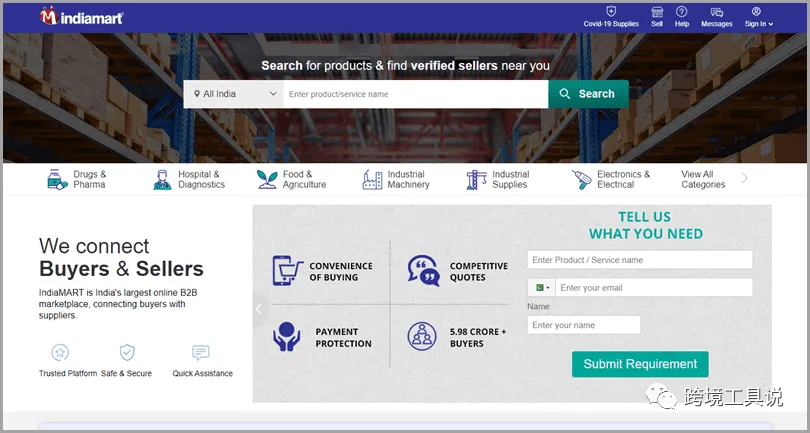Select Electronics & Electrical category

pos(611,179)
